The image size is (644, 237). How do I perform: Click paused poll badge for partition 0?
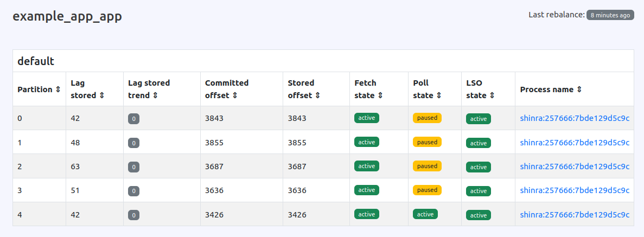tap(427, 118)
